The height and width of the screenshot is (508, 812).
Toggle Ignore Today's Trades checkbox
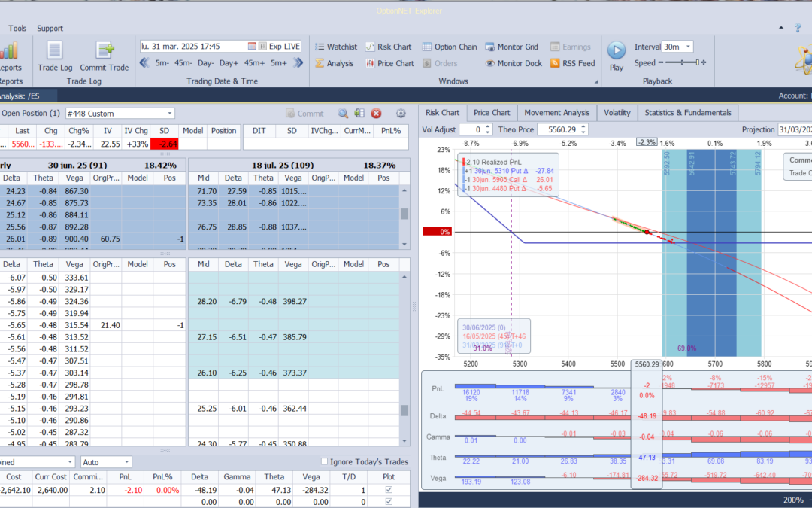click(324, 461)
